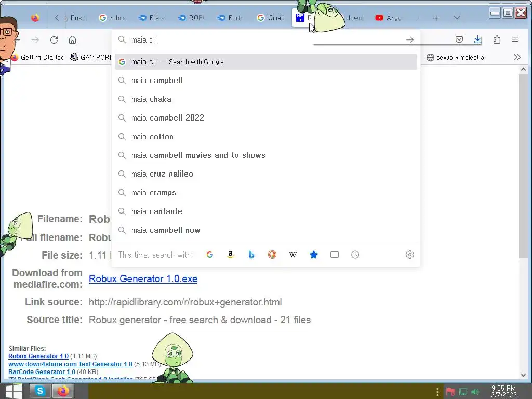Select suggestion maia cramps
This screenshot has height=399, width=532.
pos(266,192)
